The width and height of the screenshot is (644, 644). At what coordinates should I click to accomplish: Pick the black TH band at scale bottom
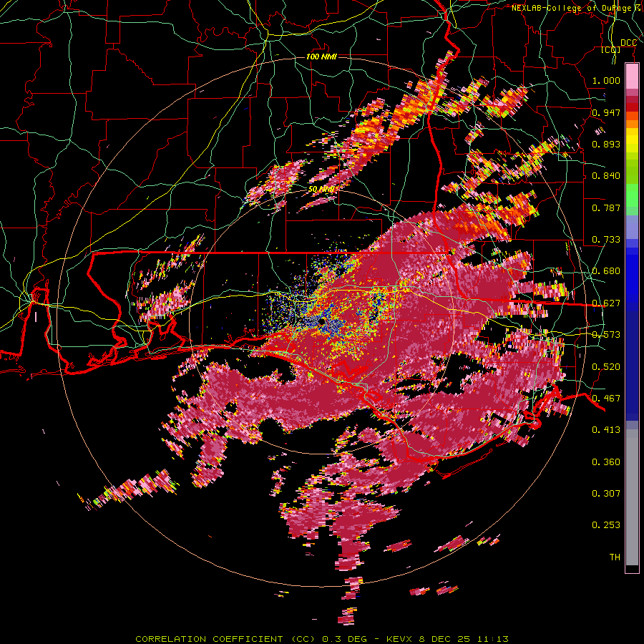pyautogui.click(x=632, y=569)
